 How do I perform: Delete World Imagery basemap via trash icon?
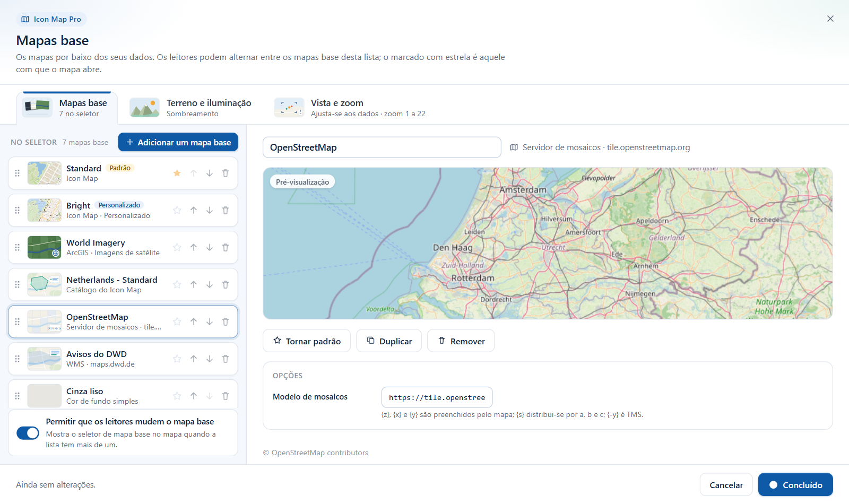coord(226,248)
